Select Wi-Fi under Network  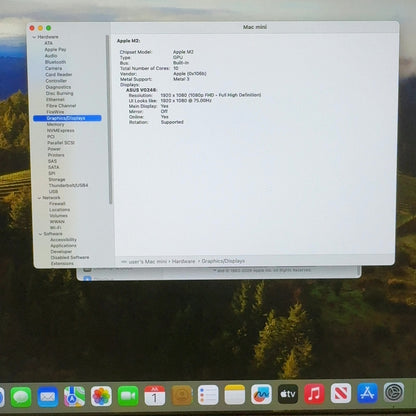point(55,228)
